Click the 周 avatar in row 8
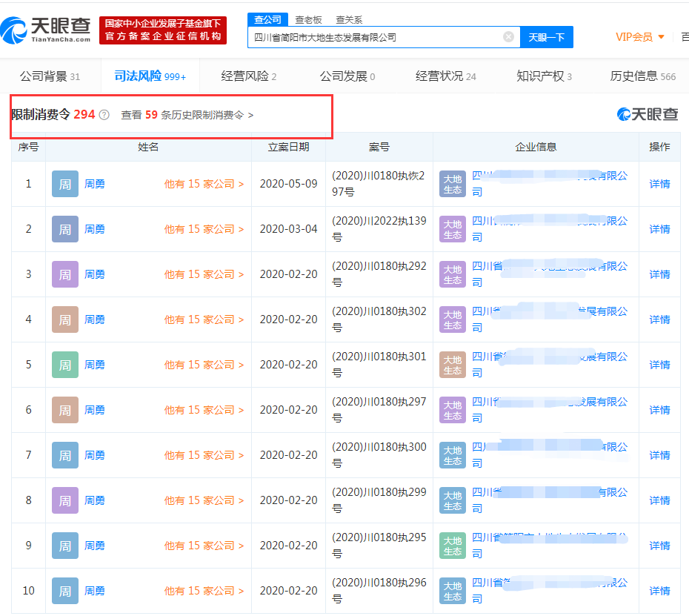Image resolution: width=689 pixels, height=616 pixels. pos(65,500)
